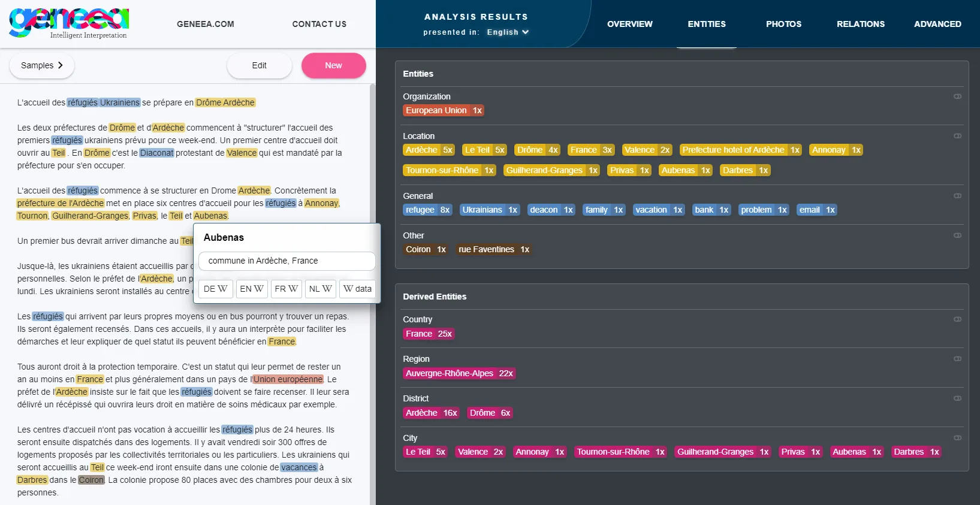Click the toggle icon in the Country row
The image size is (980, 505).
tap(957, 319)
